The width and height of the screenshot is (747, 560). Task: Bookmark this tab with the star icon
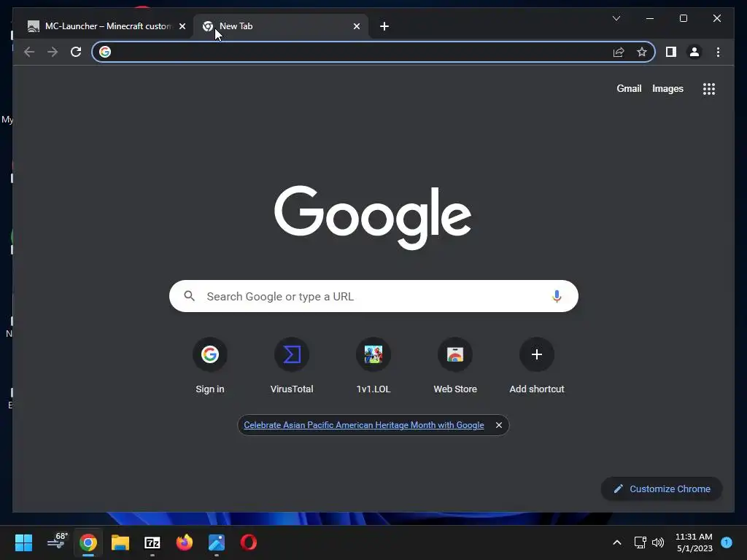[642, 52]
